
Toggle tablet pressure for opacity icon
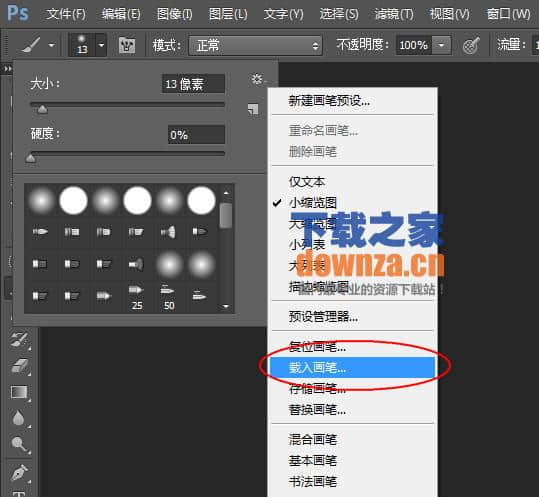tap(471, 45)
